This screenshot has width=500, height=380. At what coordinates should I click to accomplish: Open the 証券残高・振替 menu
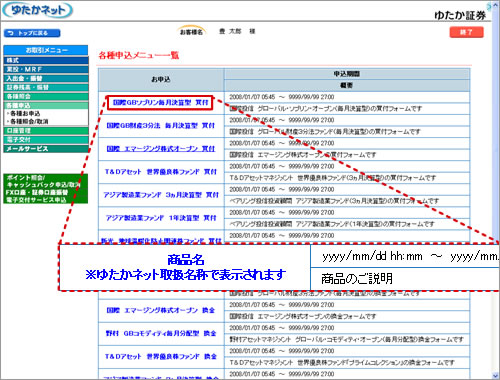pos(46,87)
